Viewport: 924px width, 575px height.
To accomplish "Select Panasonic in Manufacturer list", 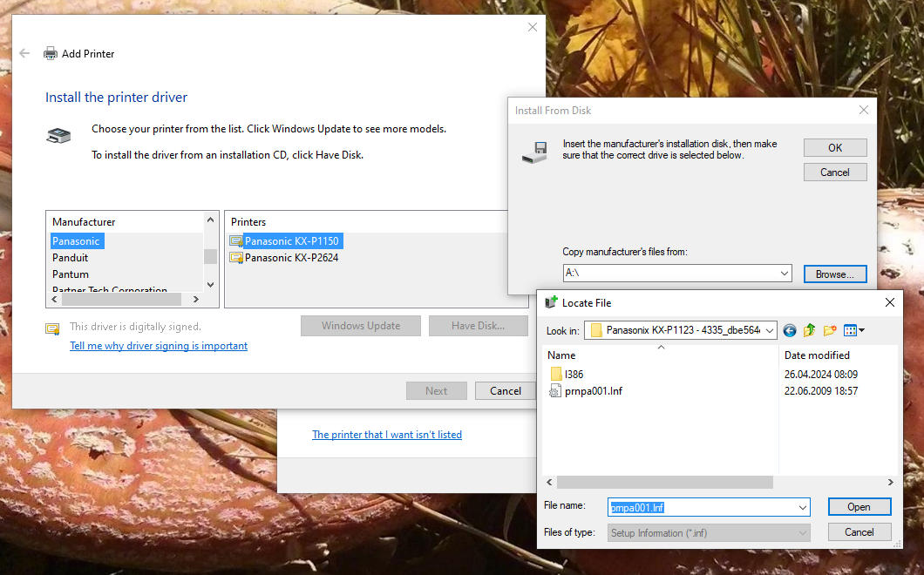I will pos(77,241).
